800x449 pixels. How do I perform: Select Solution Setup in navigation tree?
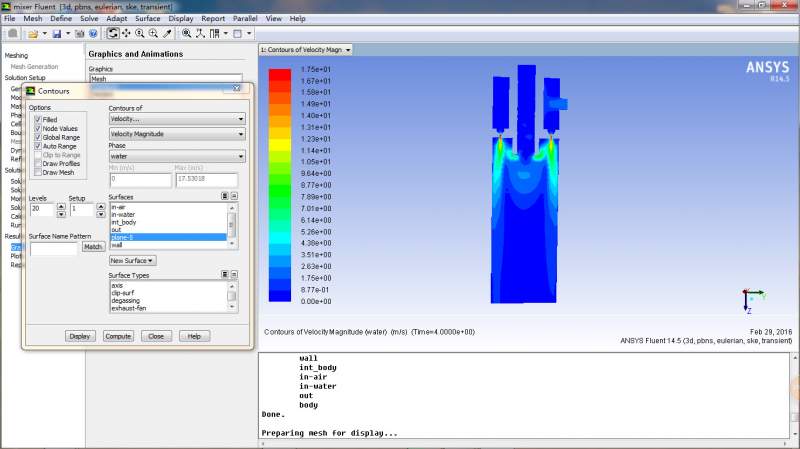tap(25, 78)
